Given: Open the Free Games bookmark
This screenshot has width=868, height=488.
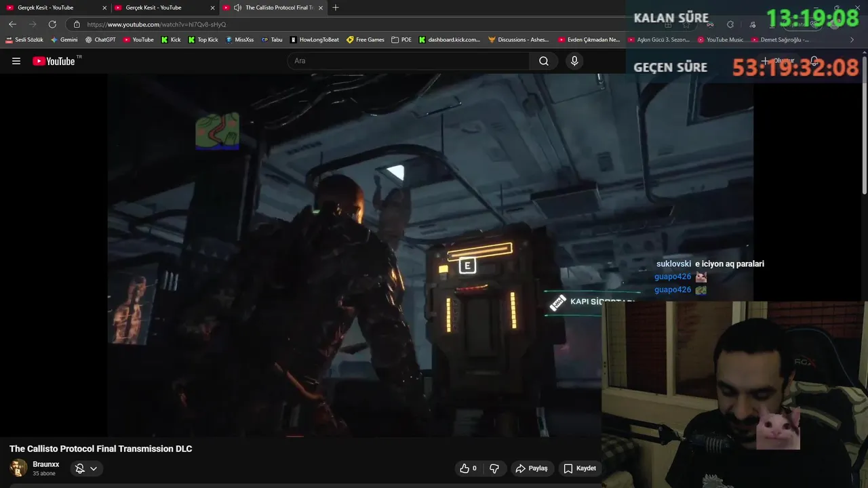Looking at the screenshot, I should click(366, 40).
